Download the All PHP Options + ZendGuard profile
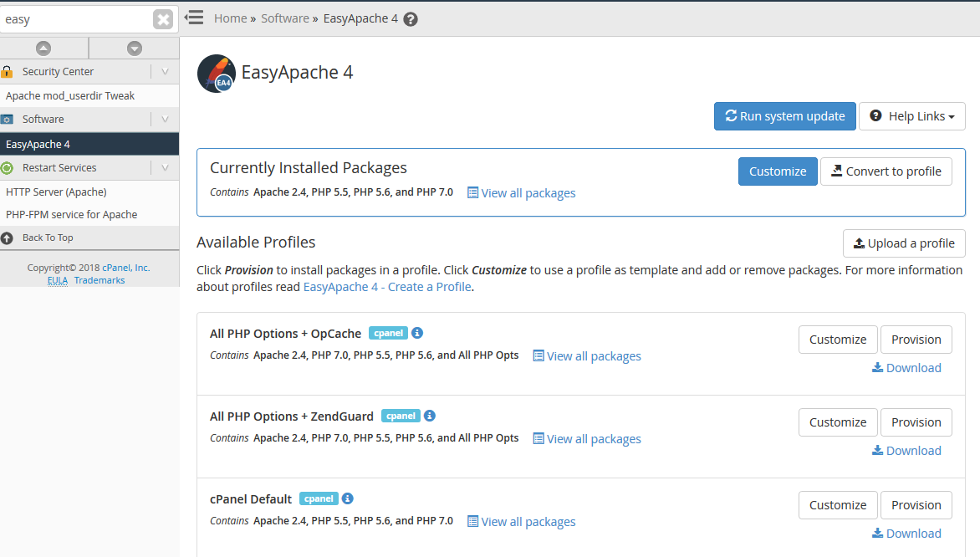This screenshot has height=557, width=980. pyautogui.click(x=906, y=451)
